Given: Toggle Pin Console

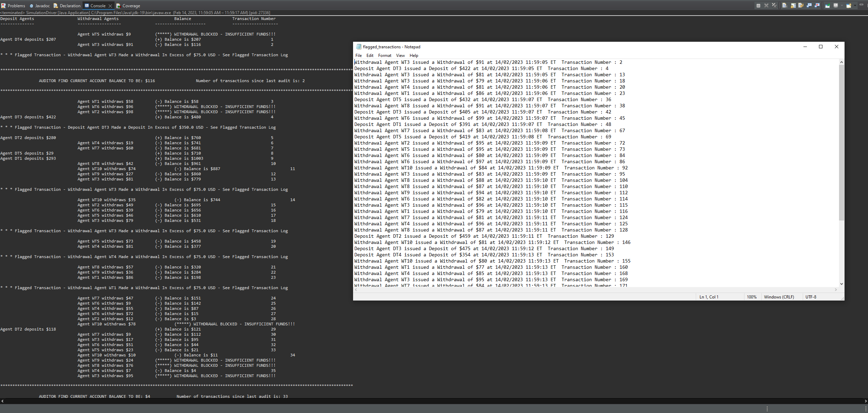Looking at the screenshot, I should (x=827, y=6).
